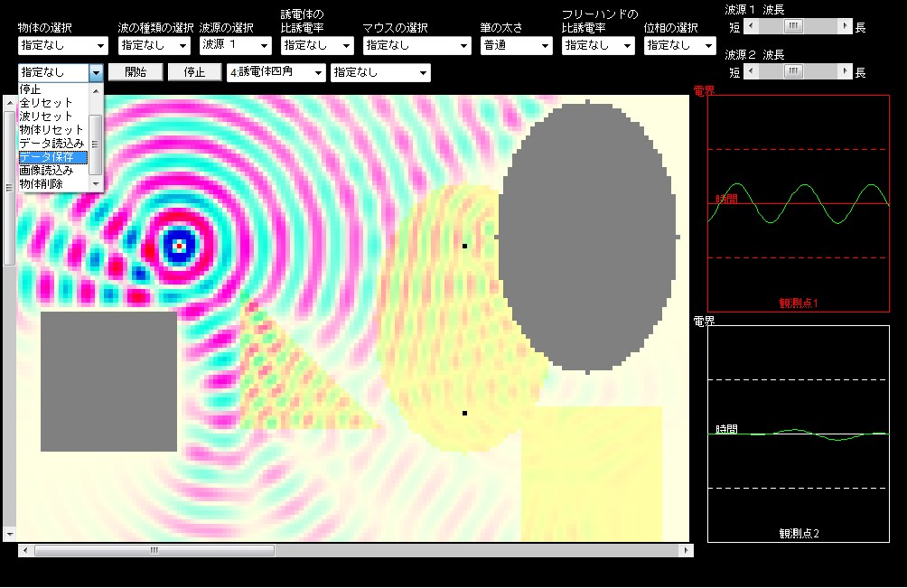The width and height of the screenshot is (907, 588).
Task: Select 波リセット in the open list
Action: [53, 116]
